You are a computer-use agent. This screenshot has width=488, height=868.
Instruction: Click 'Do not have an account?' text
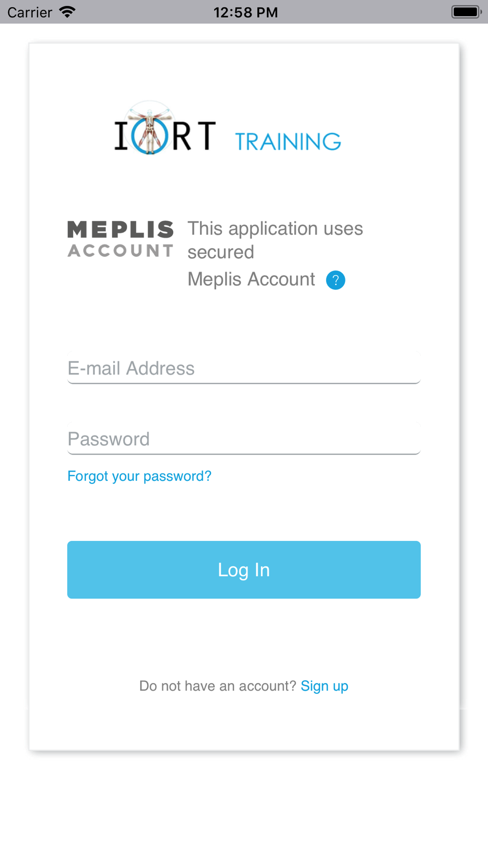tap(218, 686)
